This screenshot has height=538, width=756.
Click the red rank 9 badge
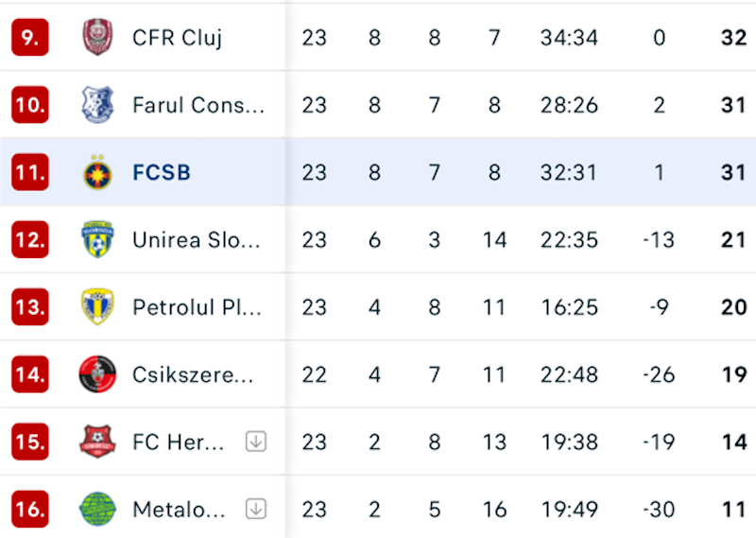[x=29, y=37]
